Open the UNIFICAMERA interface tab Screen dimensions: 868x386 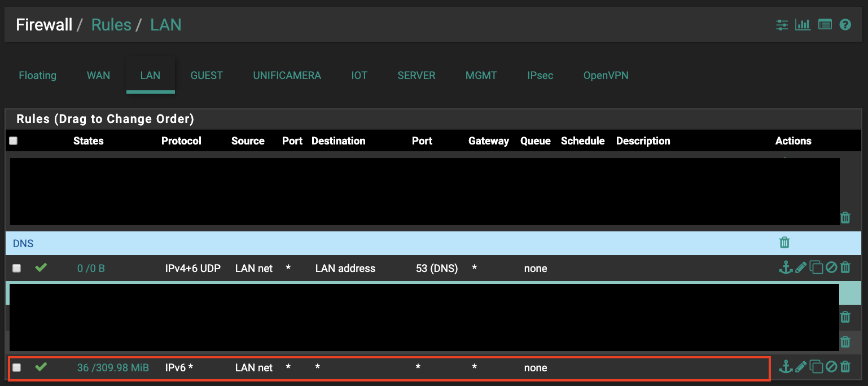(x=287, y=76)
